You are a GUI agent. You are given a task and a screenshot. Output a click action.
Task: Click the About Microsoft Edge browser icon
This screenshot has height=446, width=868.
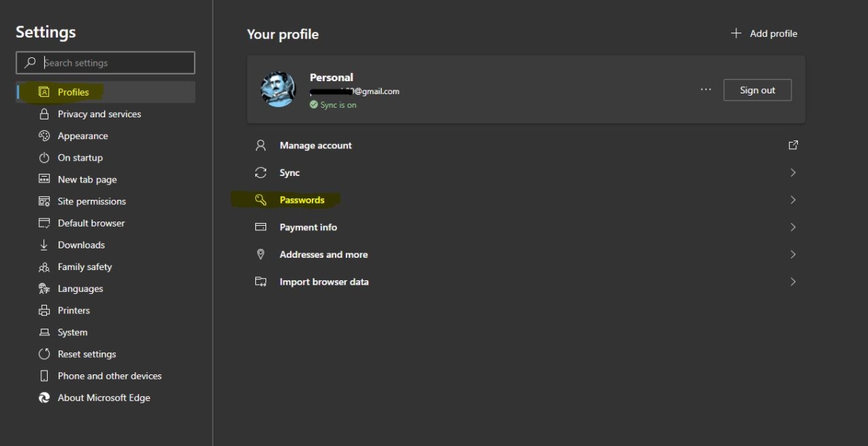(44, 397)
